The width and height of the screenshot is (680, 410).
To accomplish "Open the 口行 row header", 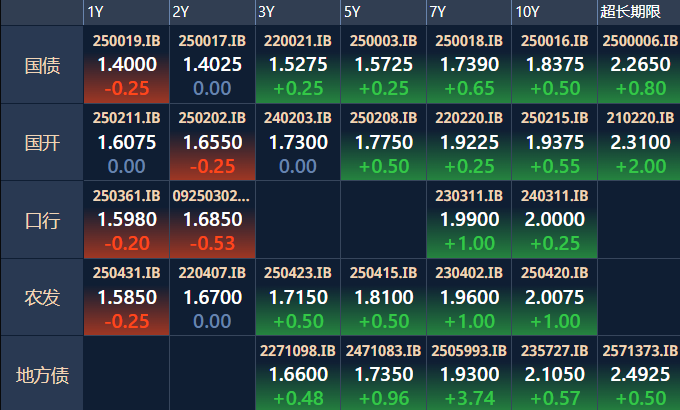I will (42, 220).
